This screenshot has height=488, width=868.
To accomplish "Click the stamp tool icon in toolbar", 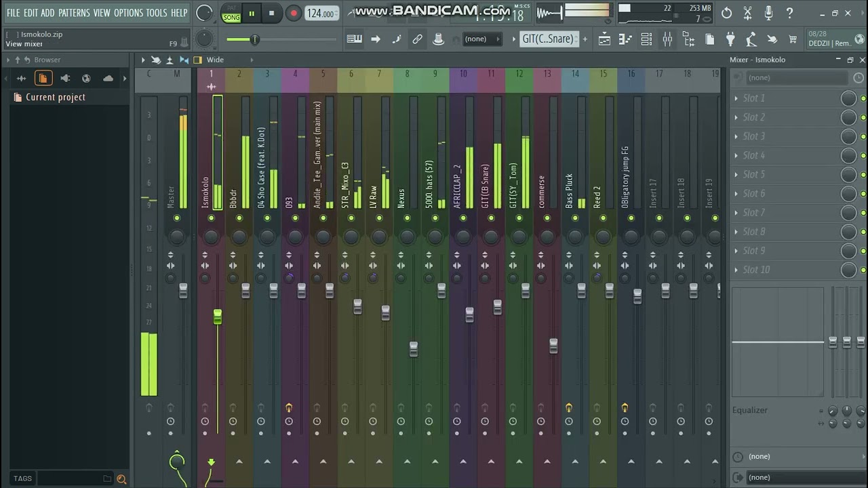I will (439, 39).
